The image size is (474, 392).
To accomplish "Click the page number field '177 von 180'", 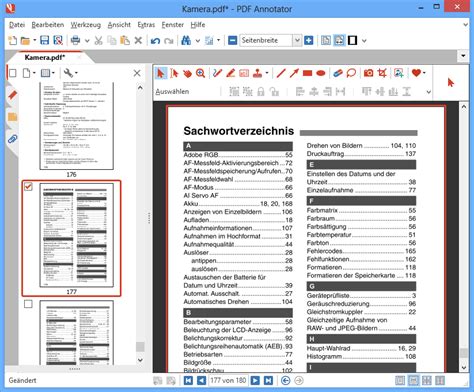I will click(x=228, y=380).
